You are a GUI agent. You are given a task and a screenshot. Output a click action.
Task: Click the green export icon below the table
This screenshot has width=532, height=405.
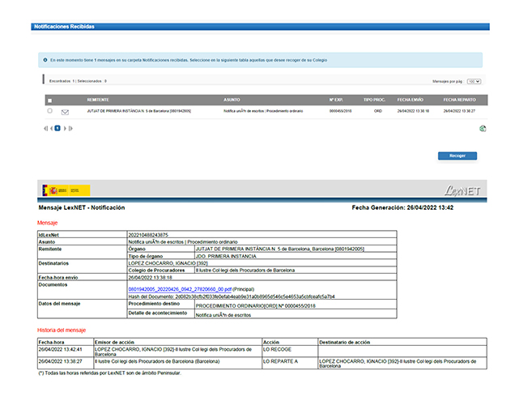click(483, 128)
